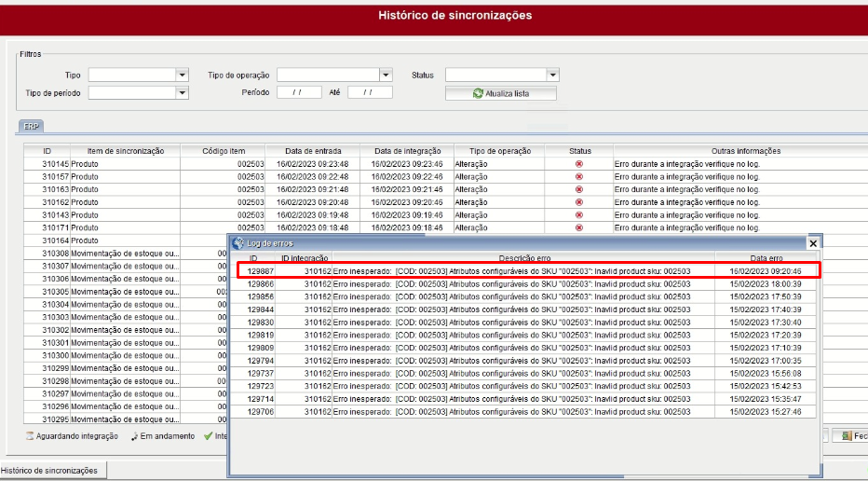The image size is (868, 481).
Task: Click the Até end date field
Action: coord(370,92)
